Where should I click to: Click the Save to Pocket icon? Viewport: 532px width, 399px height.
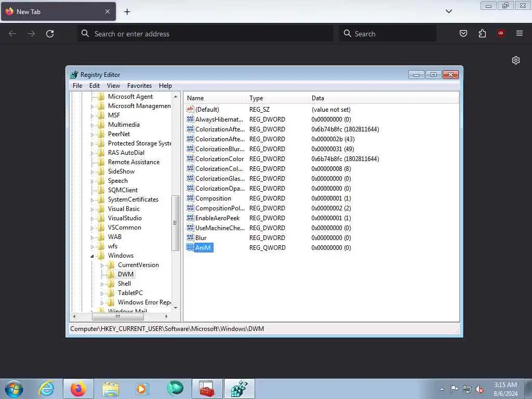[463, 33]
